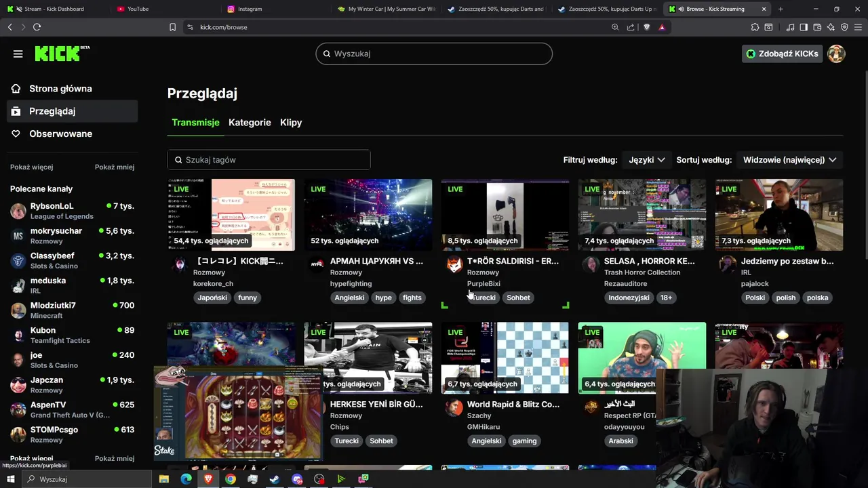This screenshot has height=488, width=868.
Task: Open the Języki filter dropdown
Action: pos(646,160)
